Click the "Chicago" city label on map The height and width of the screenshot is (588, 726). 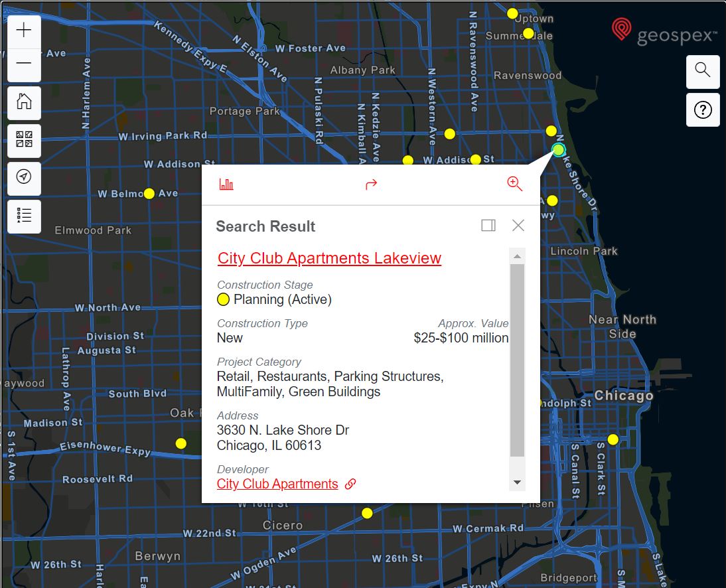624,396
